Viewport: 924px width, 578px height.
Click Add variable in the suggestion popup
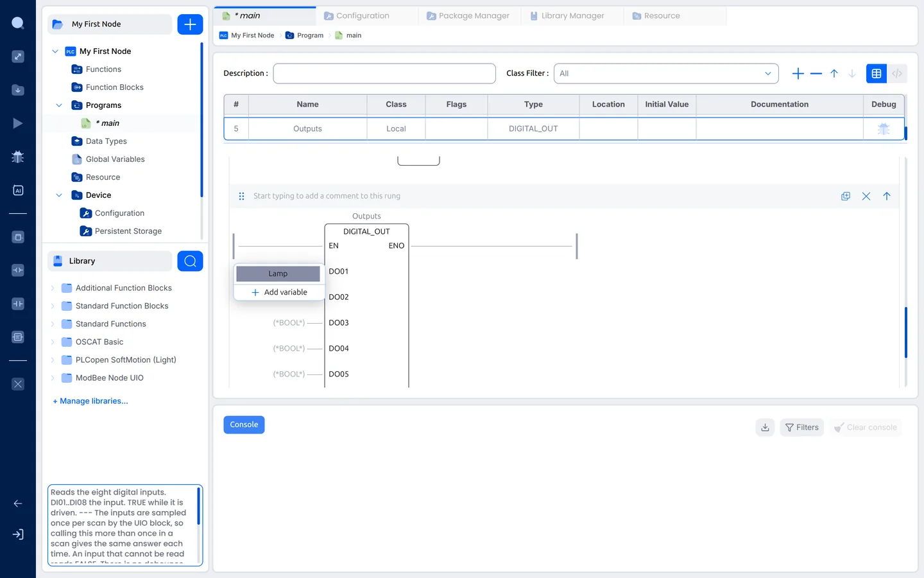point(280,292)
